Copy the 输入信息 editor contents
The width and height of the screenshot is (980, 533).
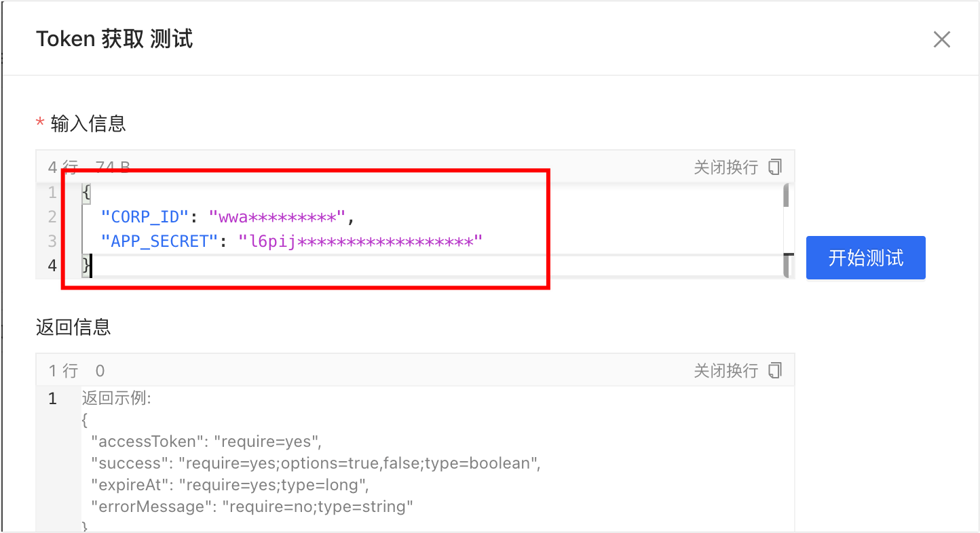[775, 167]
